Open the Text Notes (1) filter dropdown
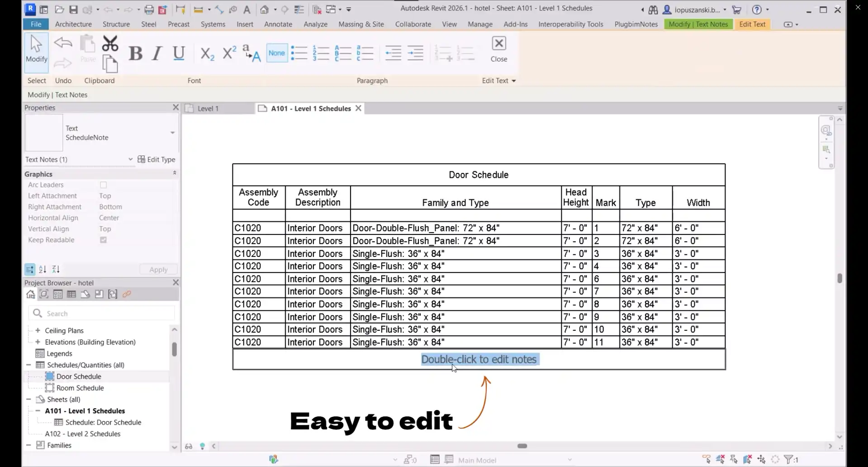The width and height of the screenshot is (868, 467). coord(130,159)
